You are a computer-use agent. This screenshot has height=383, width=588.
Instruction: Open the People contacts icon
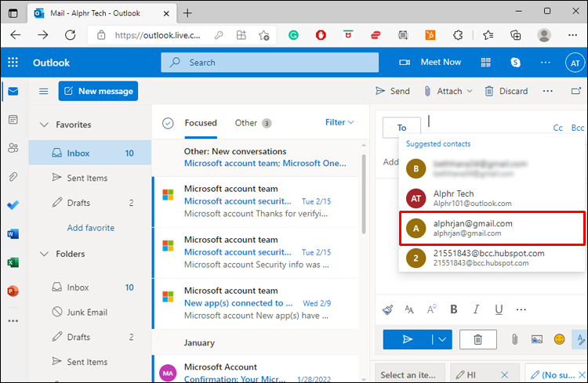point(13,148)
